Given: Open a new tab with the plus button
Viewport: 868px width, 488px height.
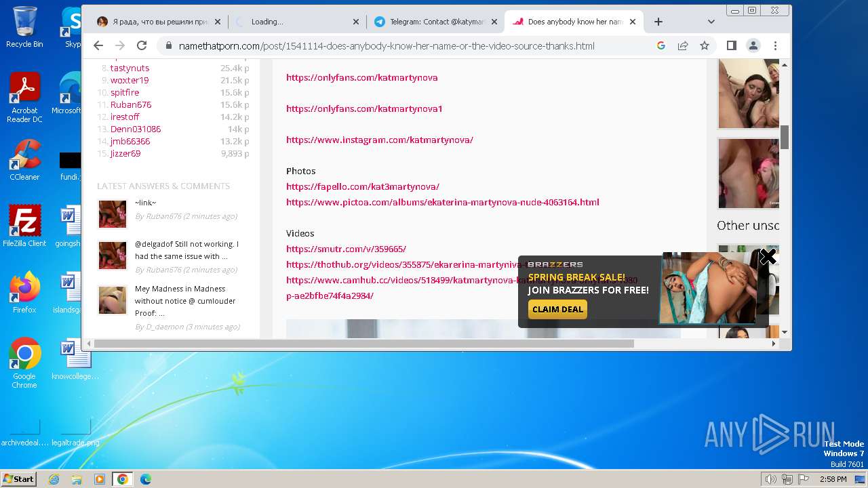Looking at the screenshot, I should pos(658,22).
